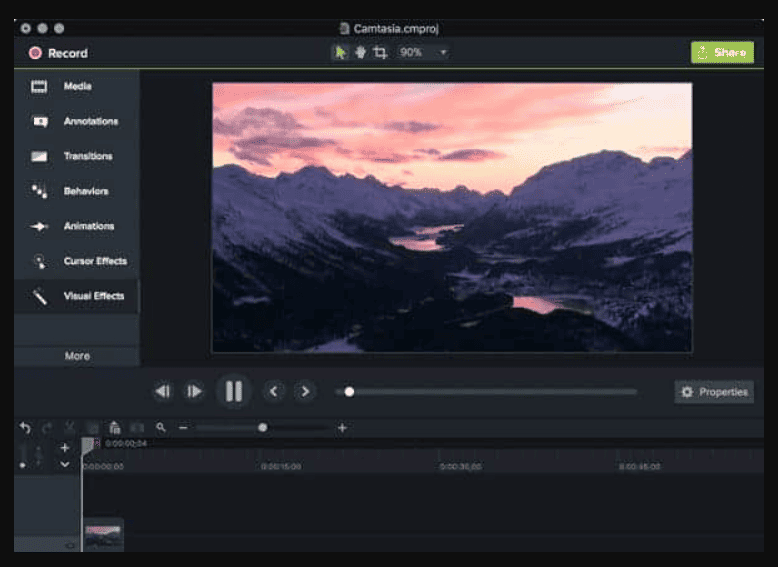Click the Behaviors dots icon

point(39,191)
